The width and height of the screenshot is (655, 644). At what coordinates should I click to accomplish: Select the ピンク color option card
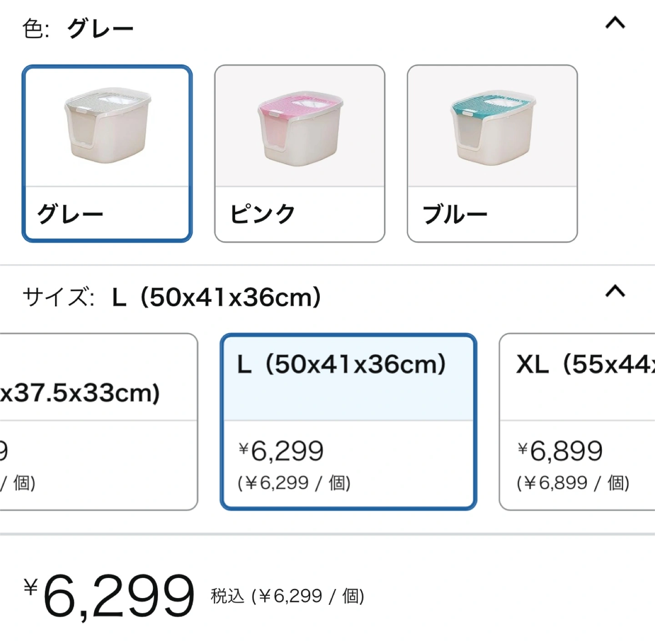tap(300, 153)
